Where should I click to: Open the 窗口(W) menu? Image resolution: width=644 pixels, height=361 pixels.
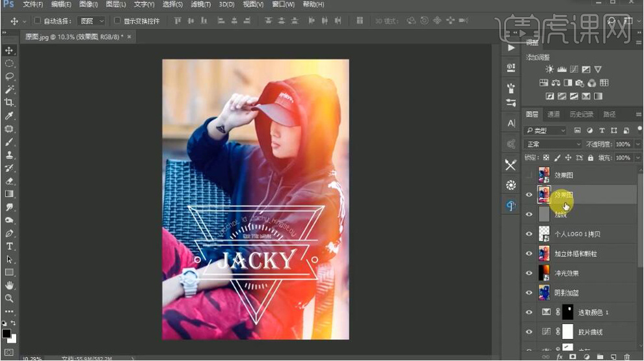(x=283, y=5)
